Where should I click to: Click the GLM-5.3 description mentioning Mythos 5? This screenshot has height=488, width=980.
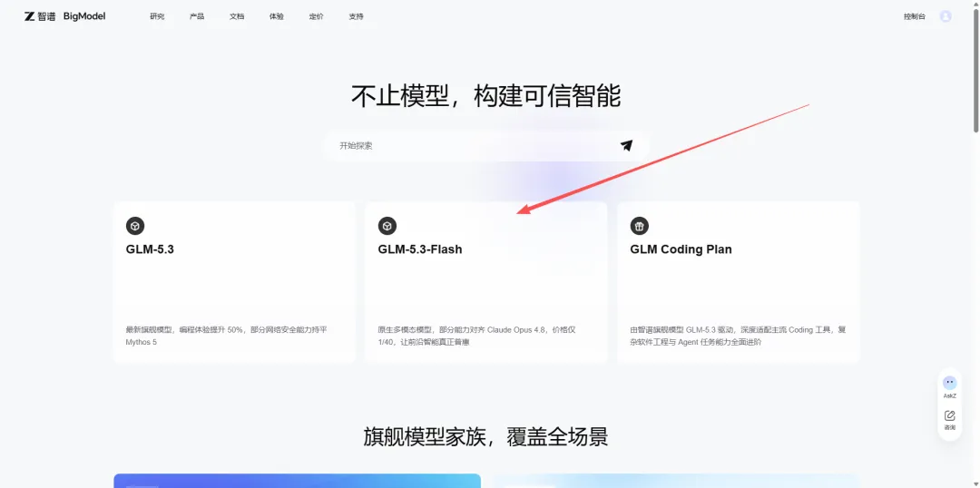click(226, 336)
